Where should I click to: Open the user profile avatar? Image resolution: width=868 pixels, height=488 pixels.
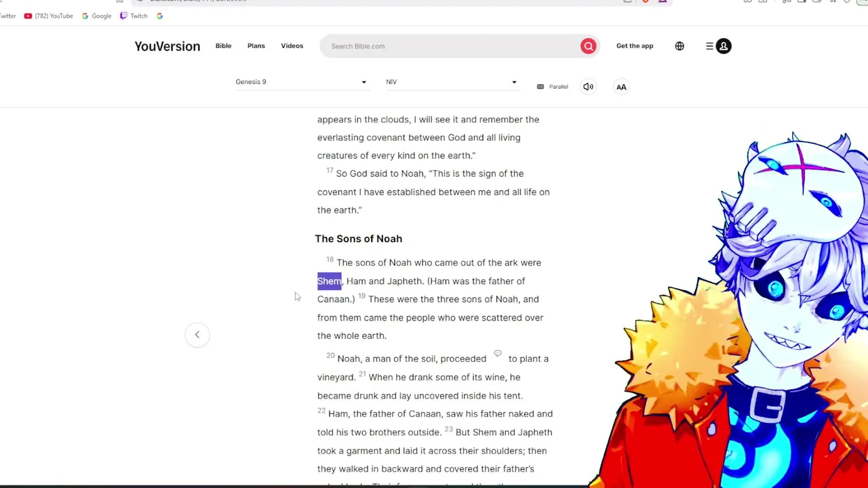[x=724, y=46]
